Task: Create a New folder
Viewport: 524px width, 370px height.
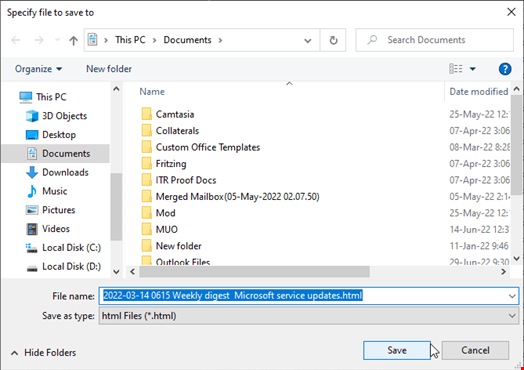Action: click(109, 69)
